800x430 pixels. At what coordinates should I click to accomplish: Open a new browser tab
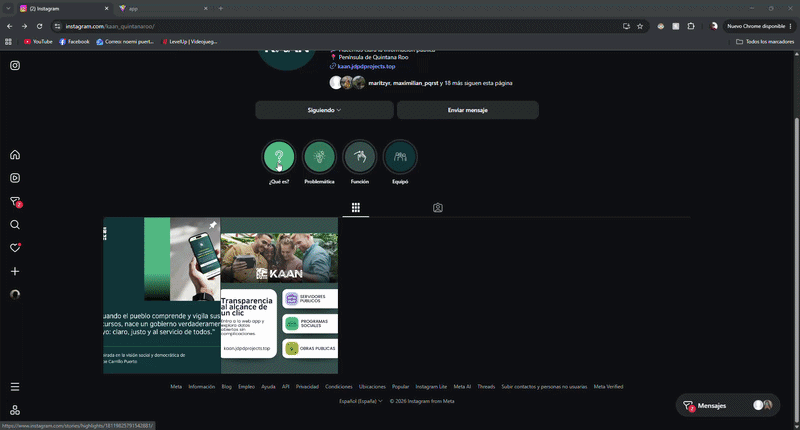click(220, 9)
